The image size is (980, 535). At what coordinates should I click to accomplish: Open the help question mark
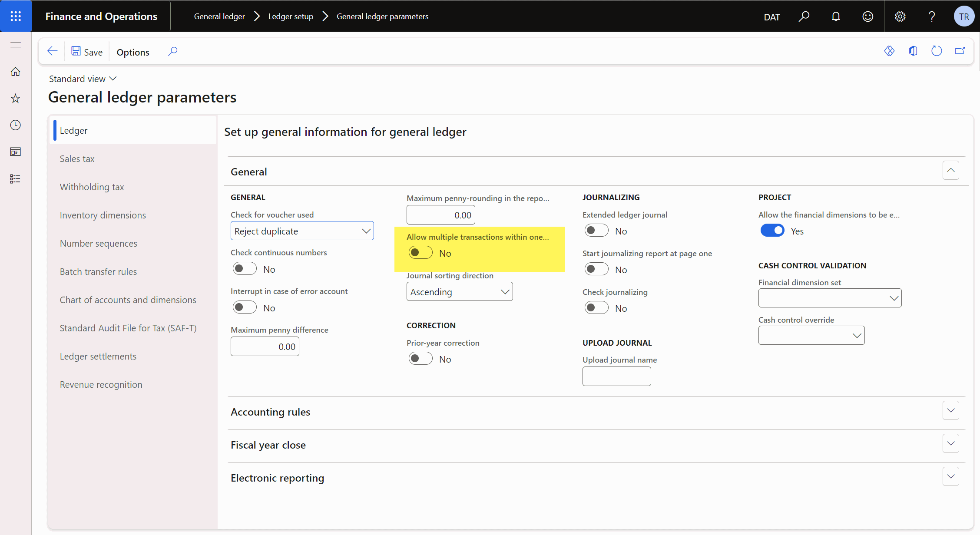coord(932,17)
